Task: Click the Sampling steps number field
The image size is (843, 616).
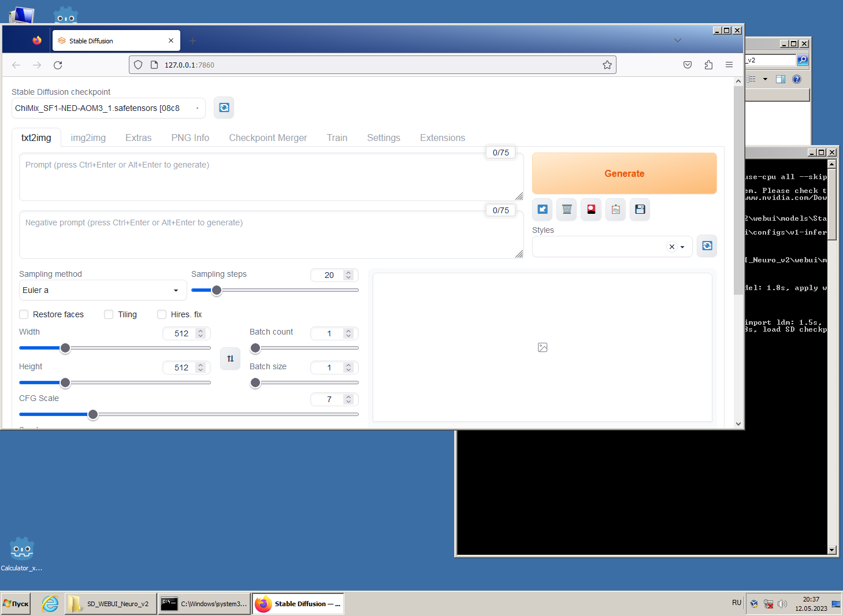Action: [334, 275]
